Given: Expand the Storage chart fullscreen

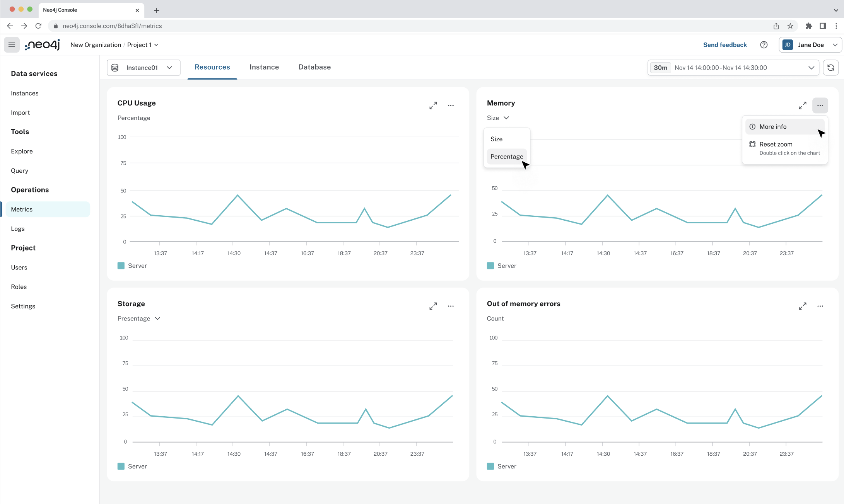Looking at the screenshot, I should click(x=433, y=306).
